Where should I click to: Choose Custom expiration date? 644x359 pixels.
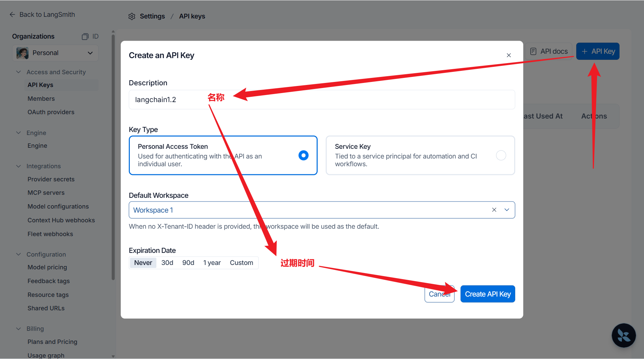tap(241, 263)
